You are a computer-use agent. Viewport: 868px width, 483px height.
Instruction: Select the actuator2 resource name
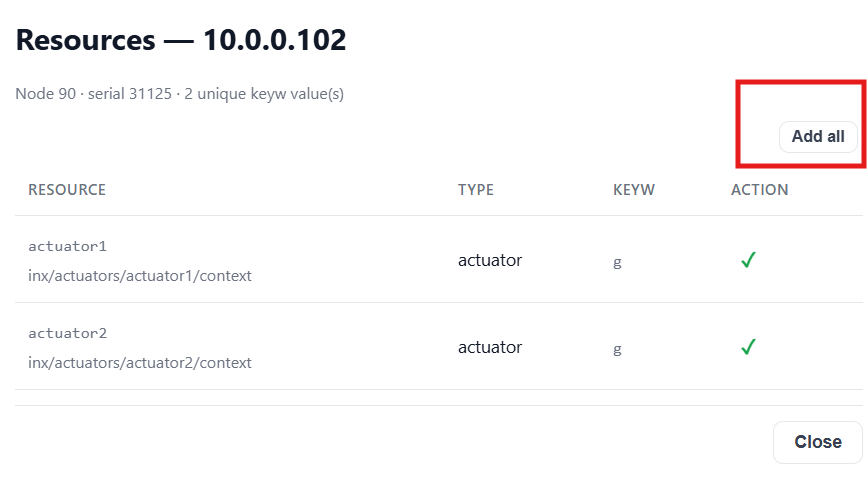pyautogui.click(x=68, y=333)
